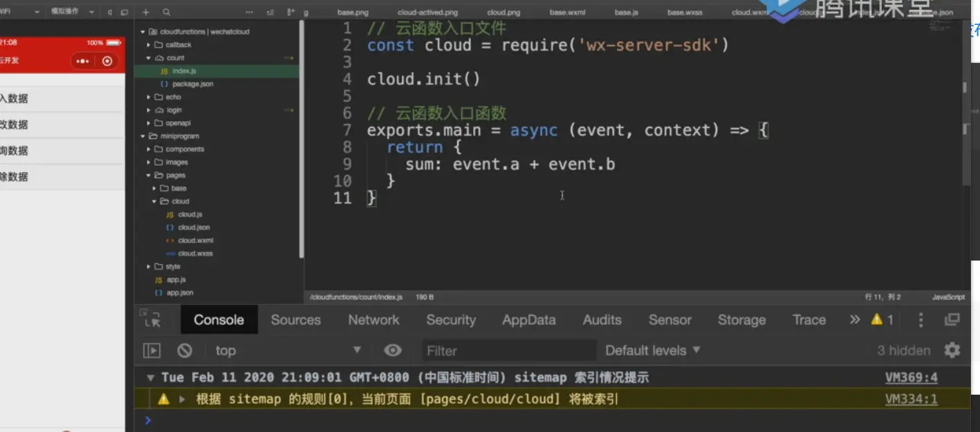Toggle the console sidebar panel icon

(x=151, y=350)
